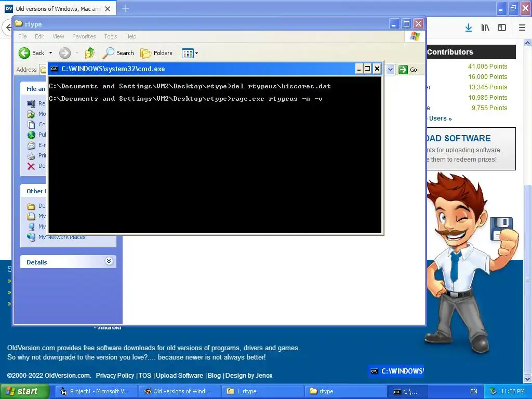Click the UPLOAD SOFTWARE banner heading
Screen dimensions: 532x399
(x=458, y=138)
